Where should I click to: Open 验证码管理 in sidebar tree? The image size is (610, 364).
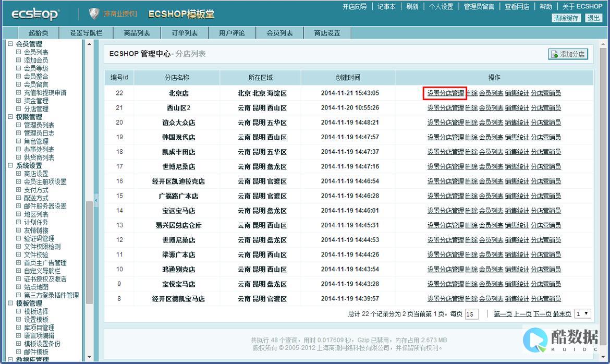coord(39,238)
